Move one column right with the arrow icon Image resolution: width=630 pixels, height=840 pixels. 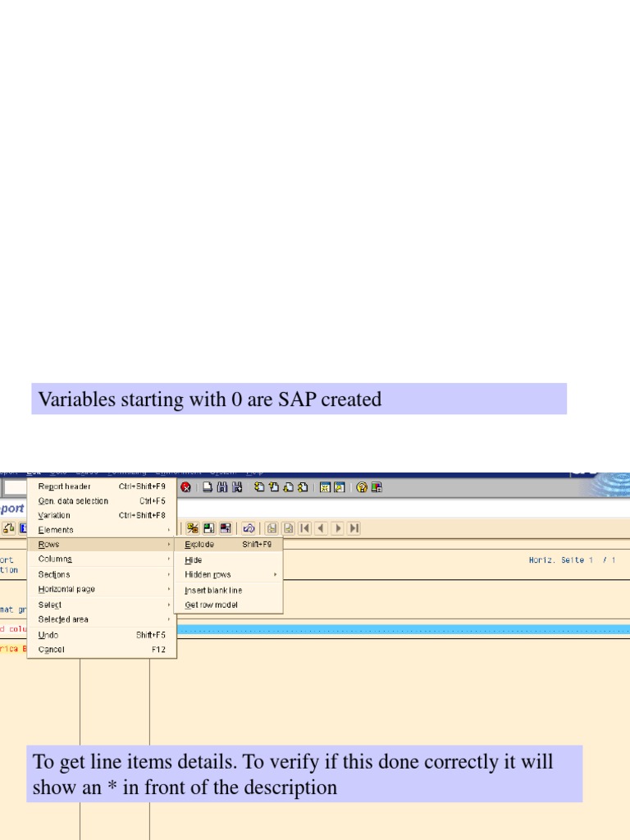(338, 528)
